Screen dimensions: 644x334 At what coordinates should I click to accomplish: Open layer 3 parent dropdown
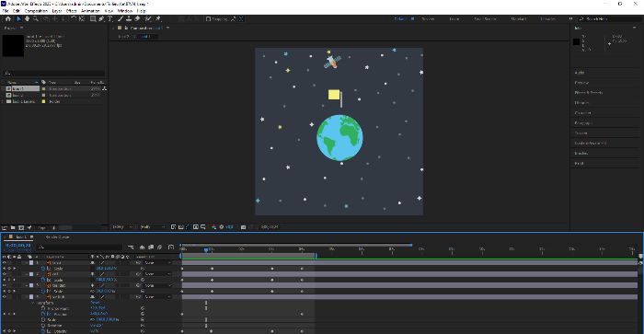tap(157, 285)
